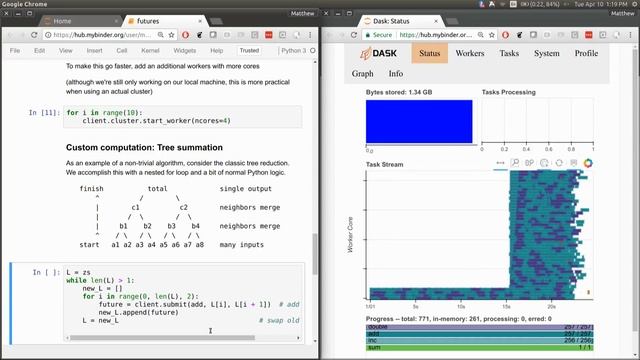Open the notebook Insert menu
Image resolution: width=640 pixels, height=360 pixels.
[94, 51]
